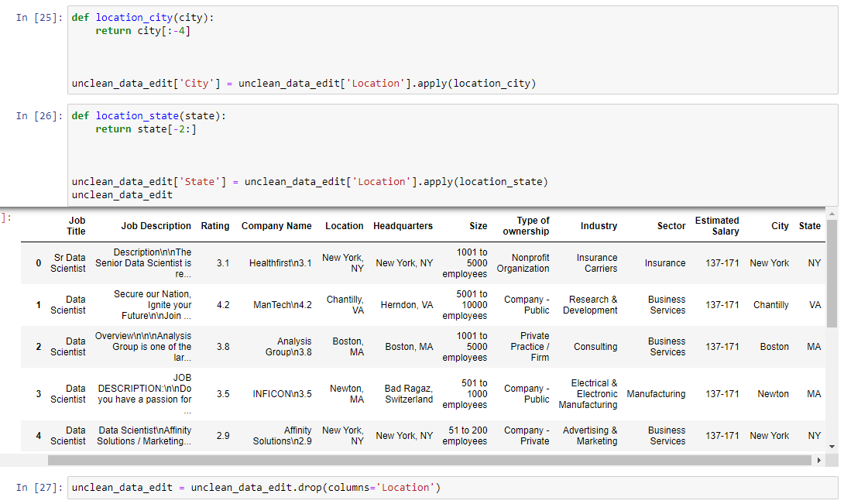The image size is (844, 504).
Task: Click the 'Job Title' column header
Action: tap(76, 225)
